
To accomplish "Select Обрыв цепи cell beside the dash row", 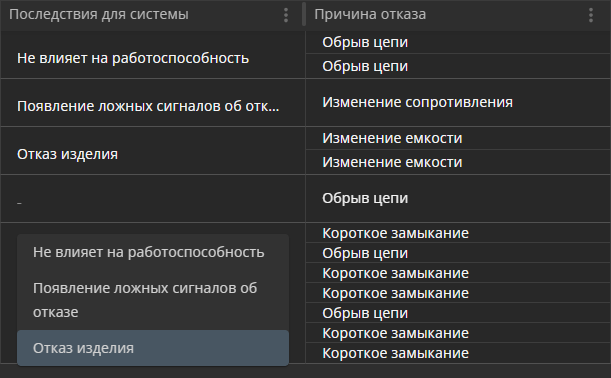I will point(458,199).
